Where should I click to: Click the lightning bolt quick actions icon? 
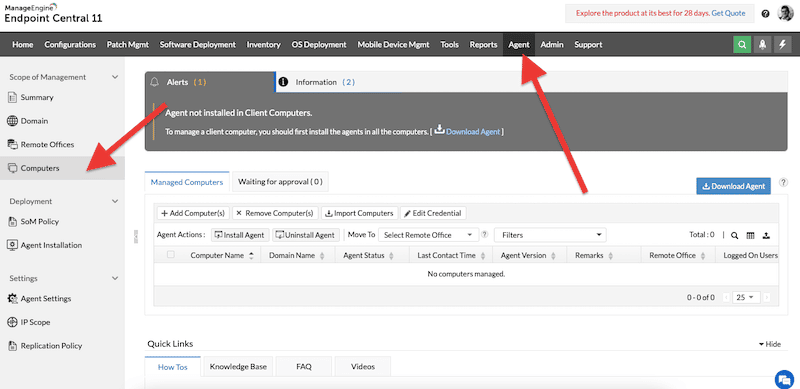783,44
